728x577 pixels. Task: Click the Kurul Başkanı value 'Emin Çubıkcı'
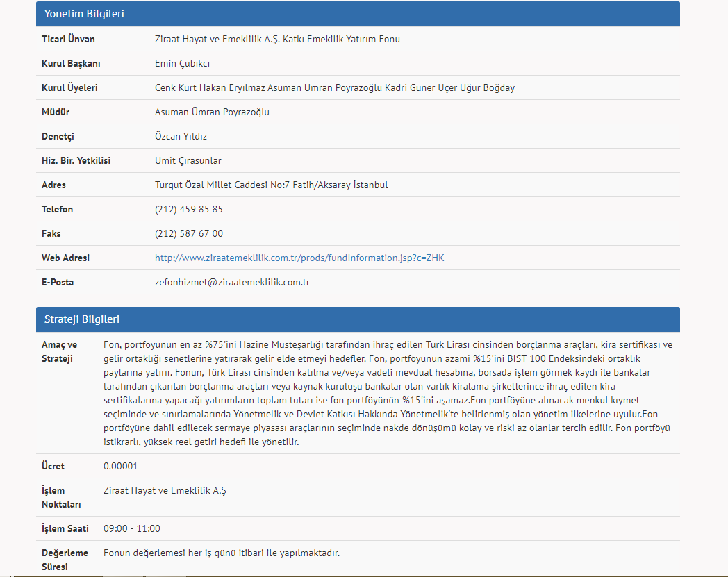pos(182,64)
